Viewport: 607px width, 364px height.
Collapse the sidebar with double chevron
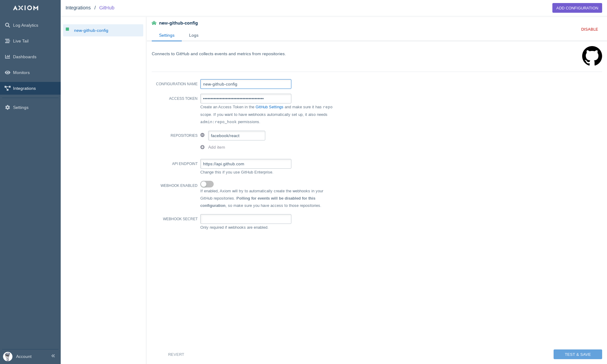pos(53,356)
